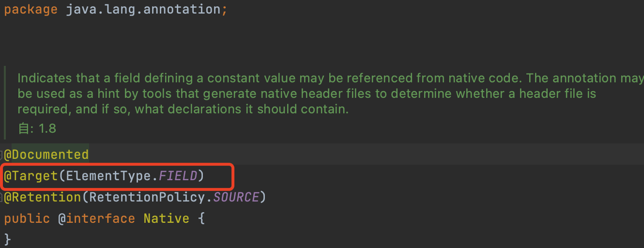The height and width of the screenshot is (248, 644).
Task: Select the ElementType class reference
Action: point(108,176)
